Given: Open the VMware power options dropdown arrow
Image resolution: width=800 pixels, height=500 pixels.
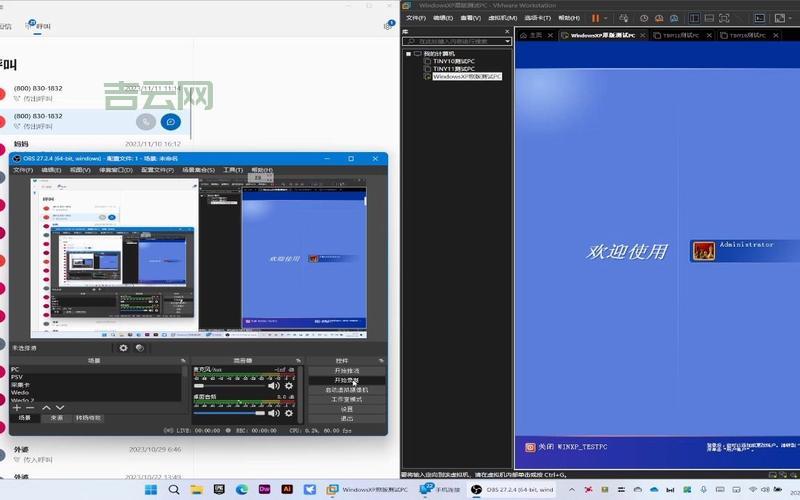Looking at the screenshot, I should click(x=606, y=18).
